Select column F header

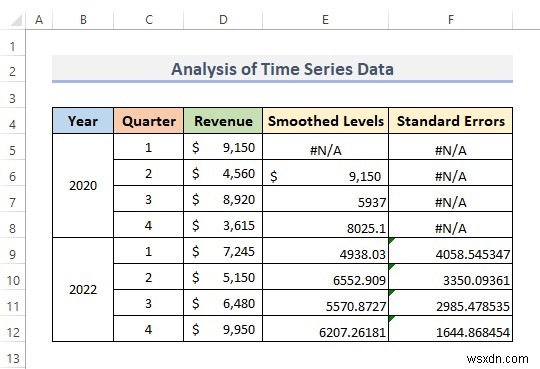[x=450, y=20]
